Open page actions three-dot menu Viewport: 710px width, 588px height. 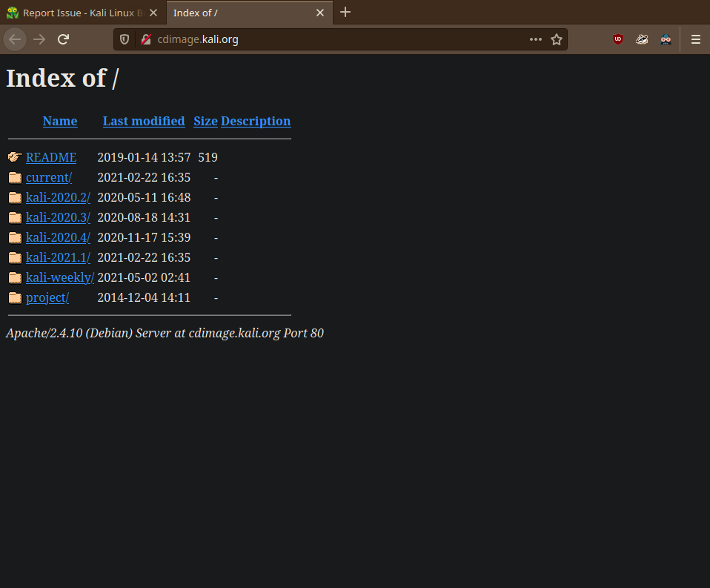(x=536, y=39)
